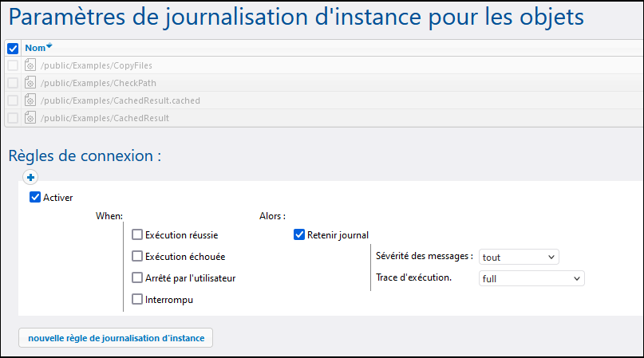Disable the Retenir journal checkbox
The height and width of the screenshot is (358, 644).
(x=299, y=235)
